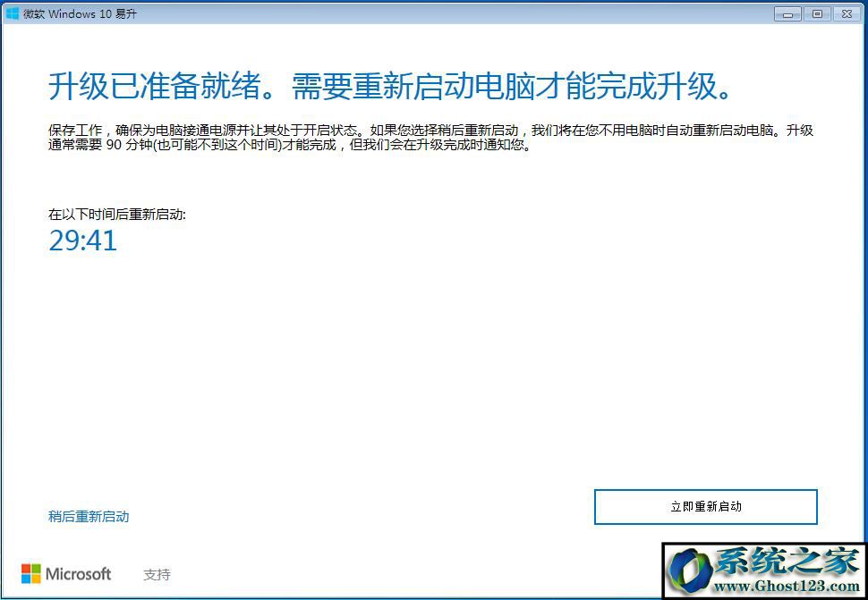Maximize the Windows 10 易升 window

(817, 14)
